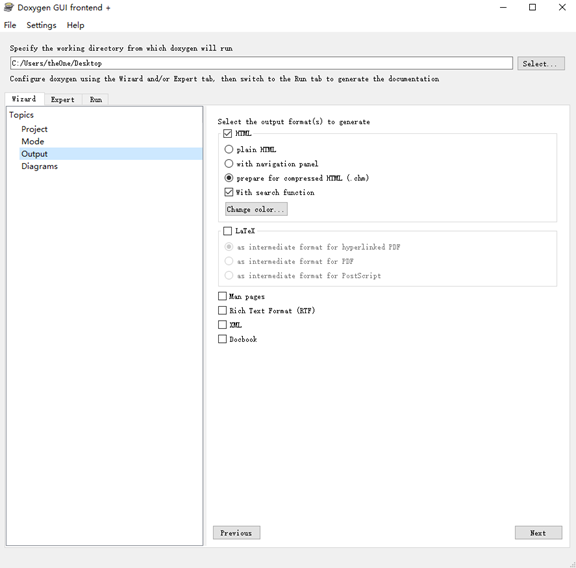
Task: Open the File menu
Action: 10,25
